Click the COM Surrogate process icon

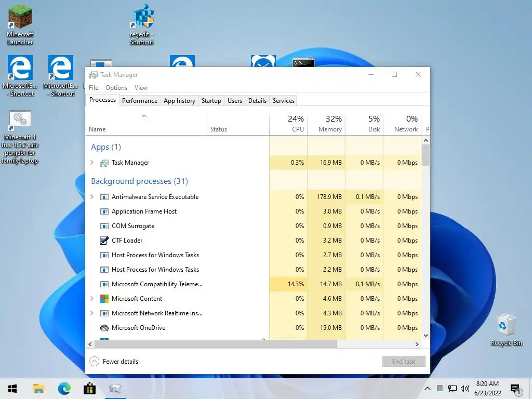(104, 227)
